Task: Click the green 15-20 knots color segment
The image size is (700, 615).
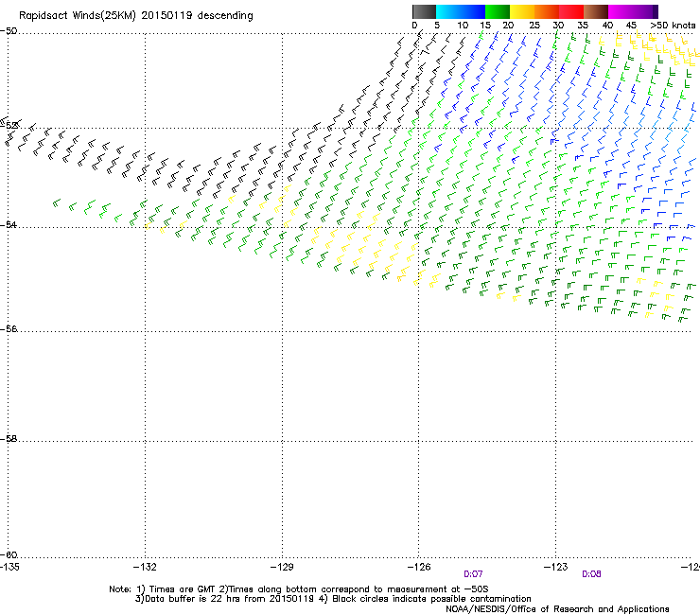Action: 498,11
